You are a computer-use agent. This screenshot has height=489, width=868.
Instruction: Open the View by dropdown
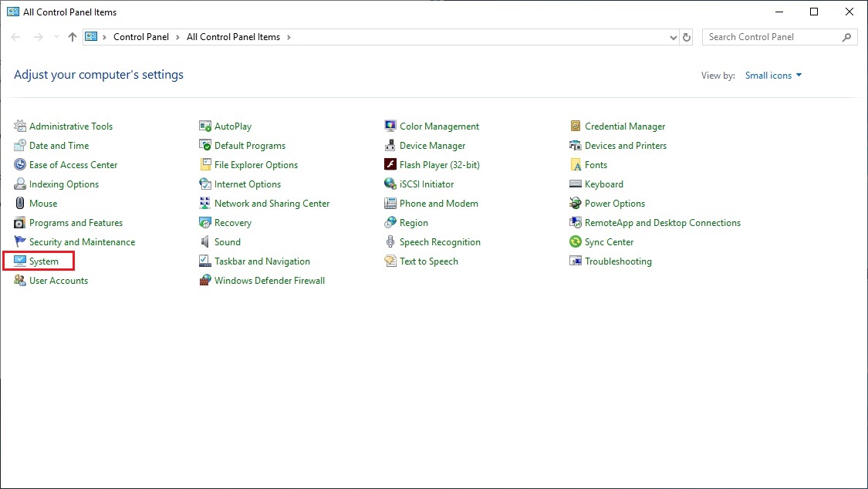(773, 75)
